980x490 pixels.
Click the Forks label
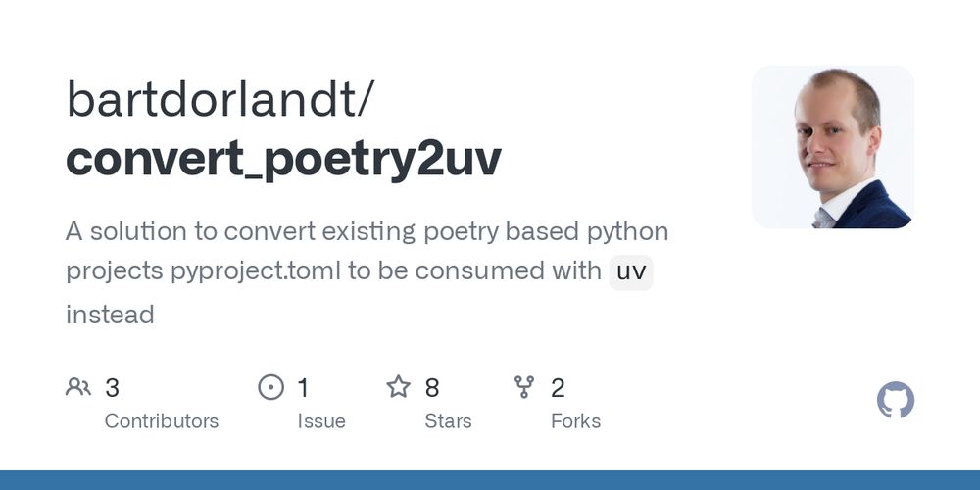click(x=575, y=421)
